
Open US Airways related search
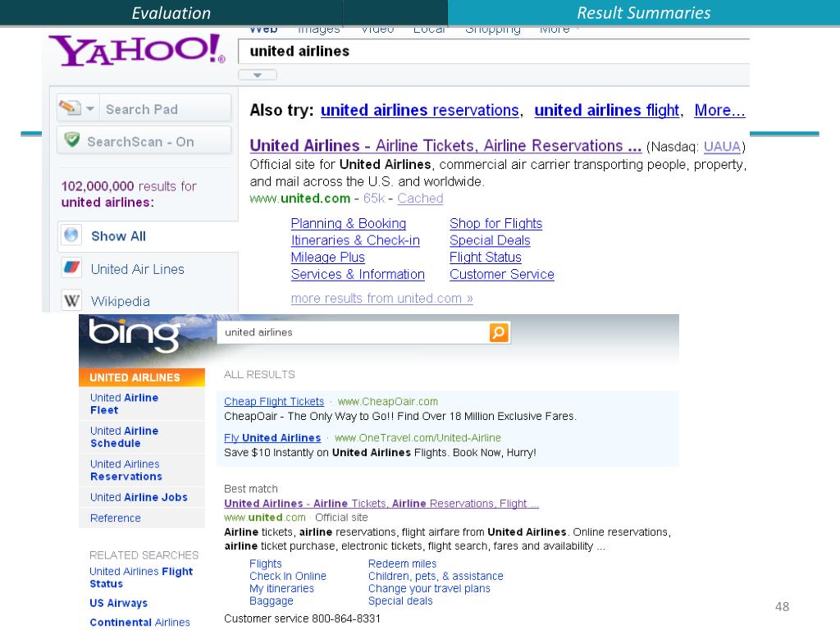point(118,603)
